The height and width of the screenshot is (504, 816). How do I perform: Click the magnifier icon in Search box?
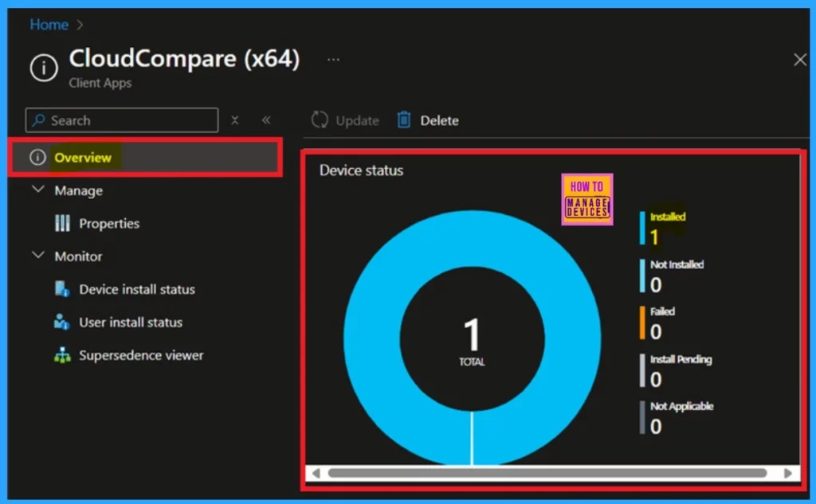coord(38,120)
